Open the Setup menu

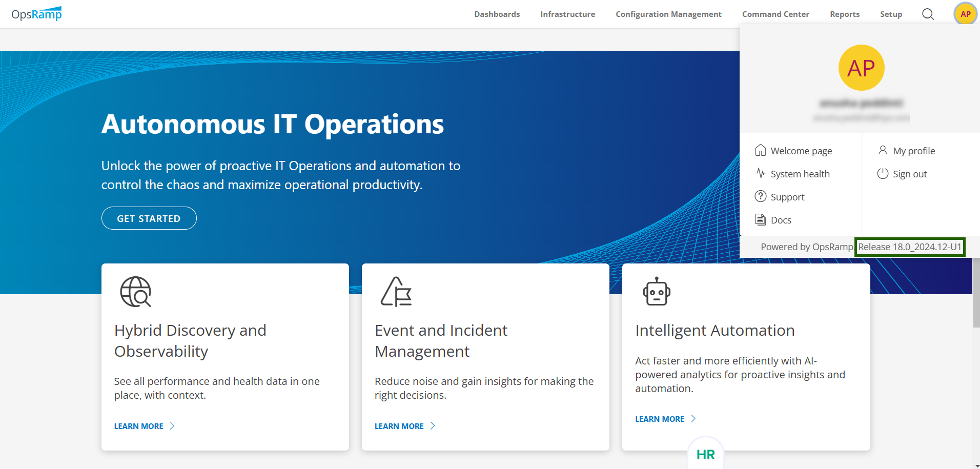pos(891,14)
